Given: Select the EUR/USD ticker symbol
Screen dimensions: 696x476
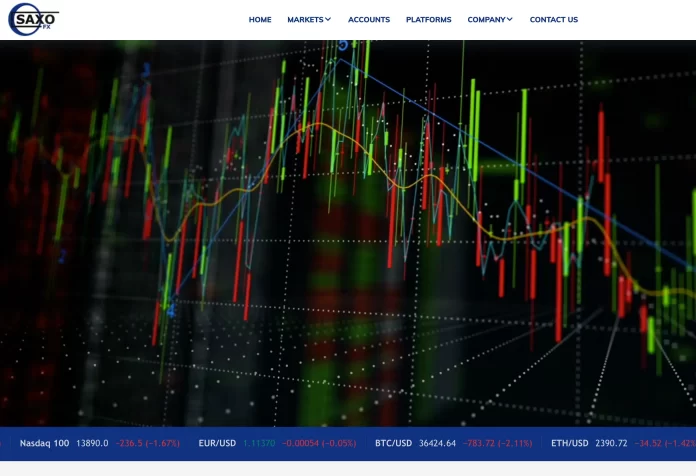Looking at the screenshot, I should [217, 443].
